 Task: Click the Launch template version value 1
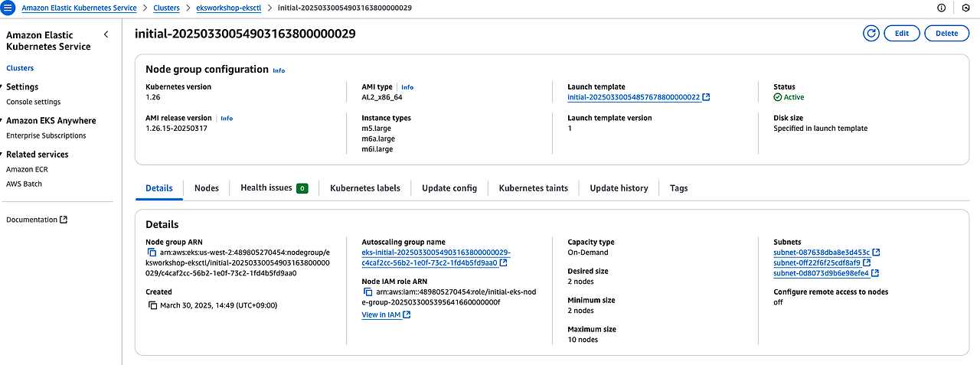570,129
